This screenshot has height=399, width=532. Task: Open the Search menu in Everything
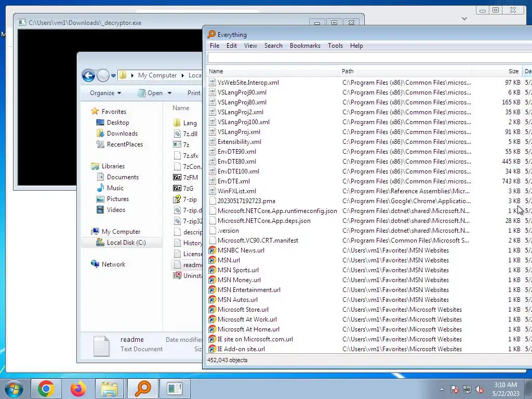click(x=273, y=46)
